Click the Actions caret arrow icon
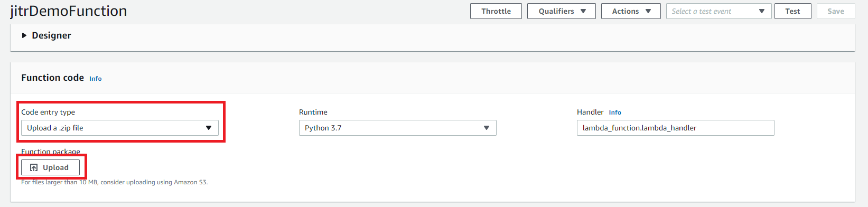The width and height of the screenshot is (868, 207). [648, 11]
